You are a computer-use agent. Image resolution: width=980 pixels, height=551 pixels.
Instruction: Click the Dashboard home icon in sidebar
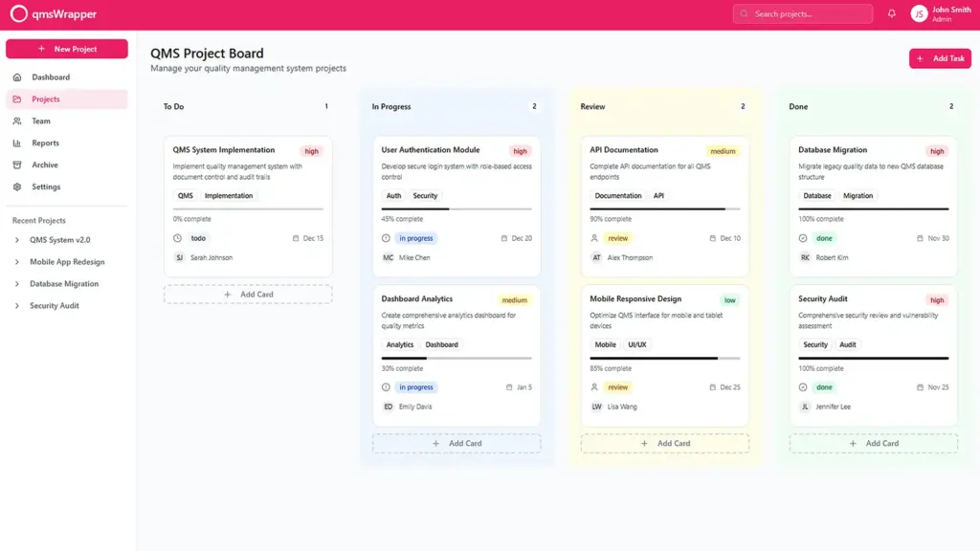(x=17, y=77)
